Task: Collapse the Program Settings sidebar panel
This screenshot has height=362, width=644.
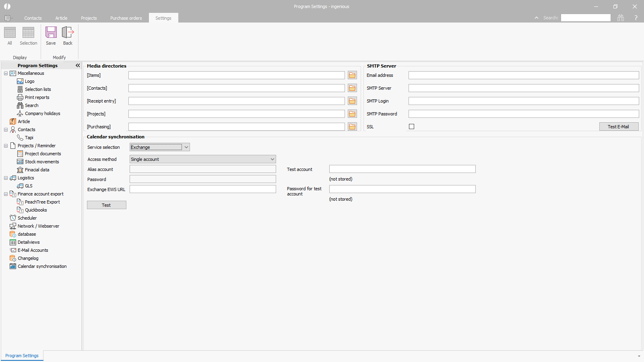Action: point(78,66)
